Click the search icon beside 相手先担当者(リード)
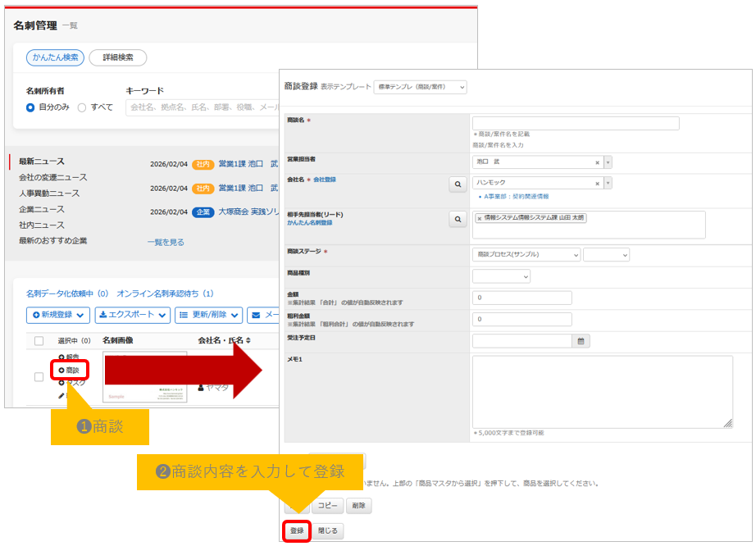Viewport: 756px width, 546px height. [458, 219]
